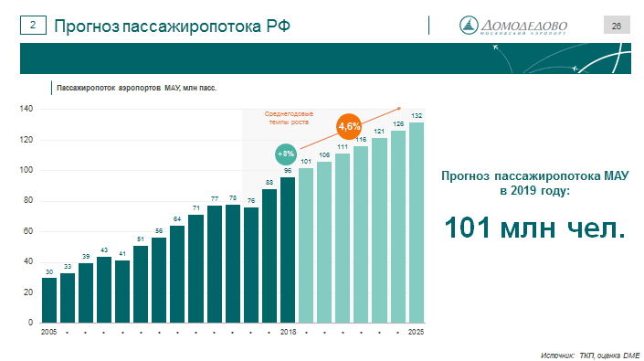The image size is (644, 361).
Task: Click the slide title Прогноз пассажиропотока РФ
Action: tap(172, 26)
